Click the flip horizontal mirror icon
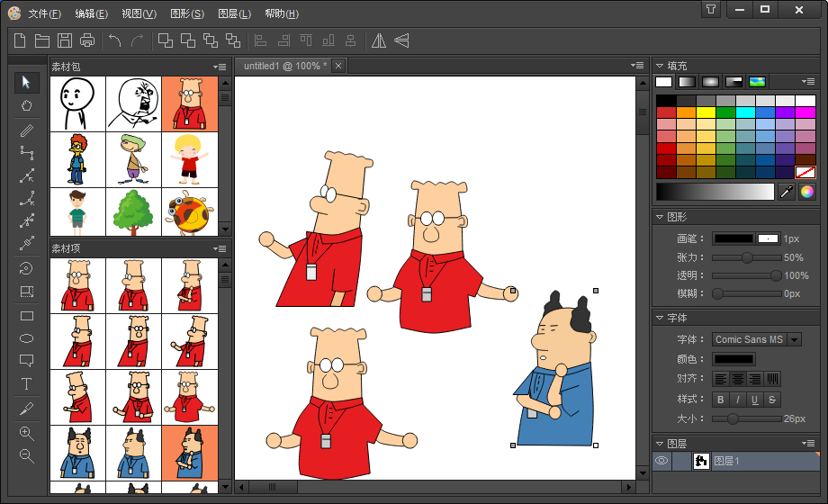 click(x=379, y=40)
